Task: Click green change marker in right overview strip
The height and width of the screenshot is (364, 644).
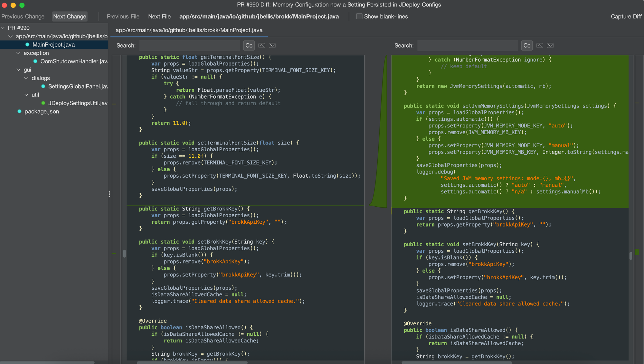Action: [637, 252]
